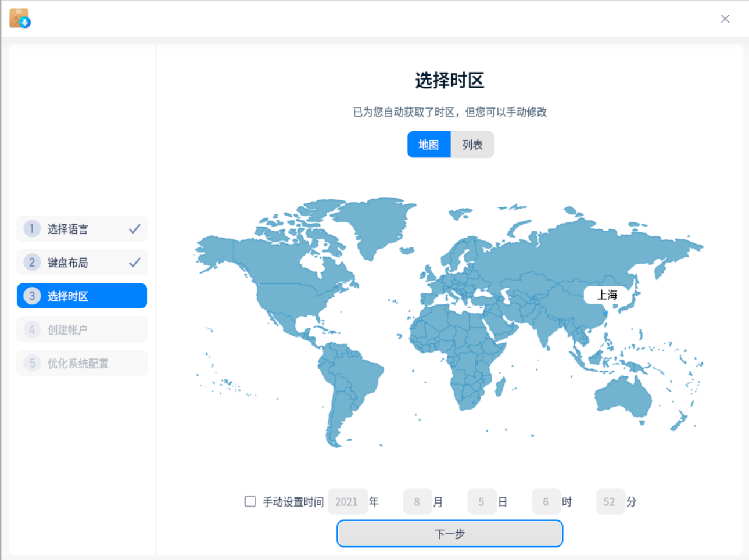Image resolution: width=749 pixels, height=560 pixels.
Task: Click the step 1 circle for 选择语言
Action: pyautogui.click(x=31, y=228)
